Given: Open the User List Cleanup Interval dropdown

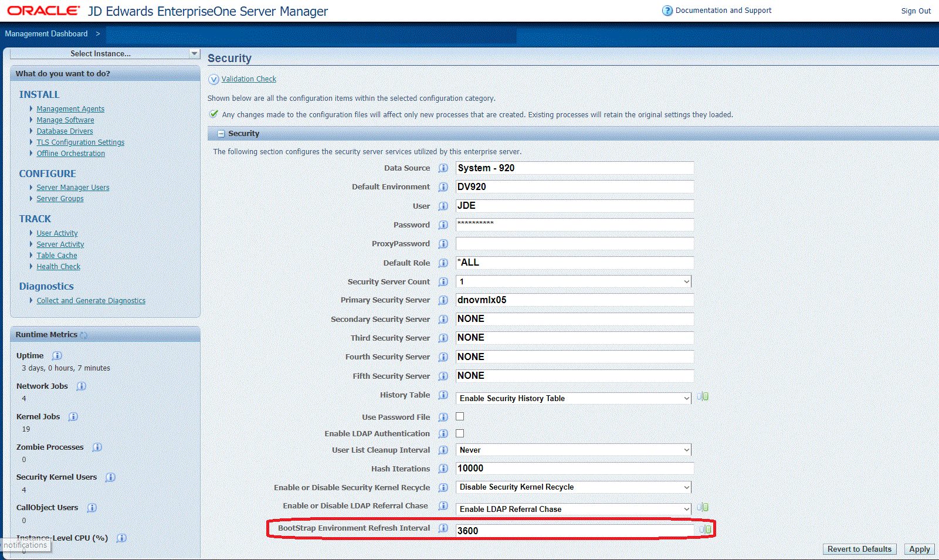Looking at the screenshot, I should 574,450.
